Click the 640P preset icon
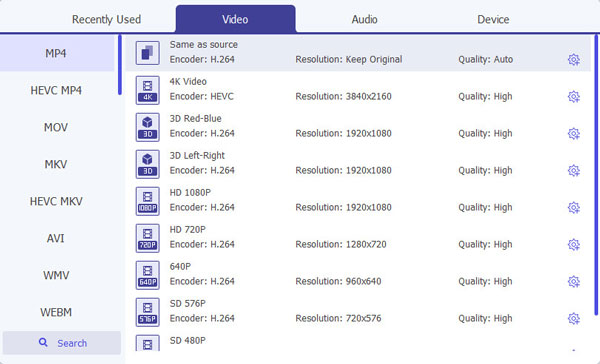Screen dimensions: 600x364 (x=148, y=275)
